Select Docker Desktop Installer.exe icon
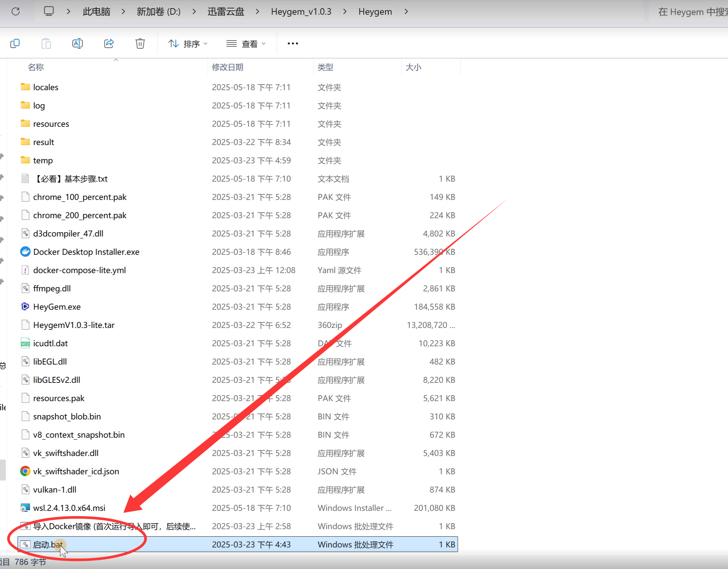The width and height of the screenshot is (728, 569). tap(25, 252)
